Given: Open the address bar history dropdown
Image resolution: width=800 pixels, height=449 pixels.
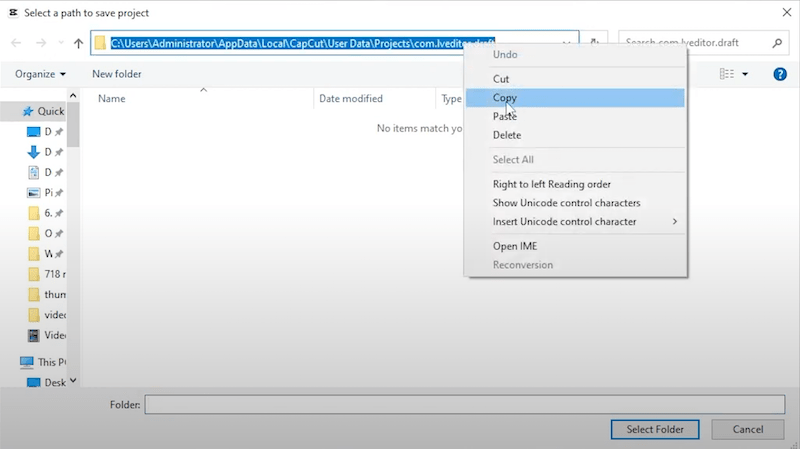Looking at the screenshot, I should point(566,43).
